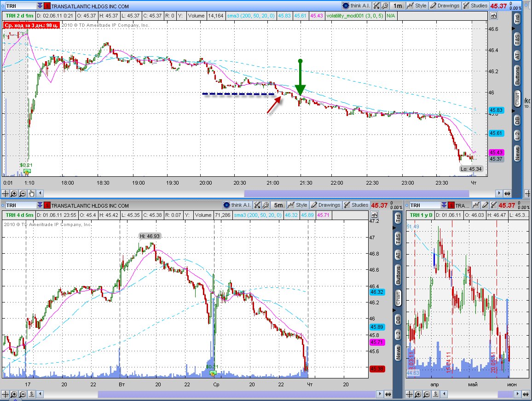The width and height of the screenshot is (532, 401).
Task: Zoom out using magnifier minus, top chart
Action: 23,193
